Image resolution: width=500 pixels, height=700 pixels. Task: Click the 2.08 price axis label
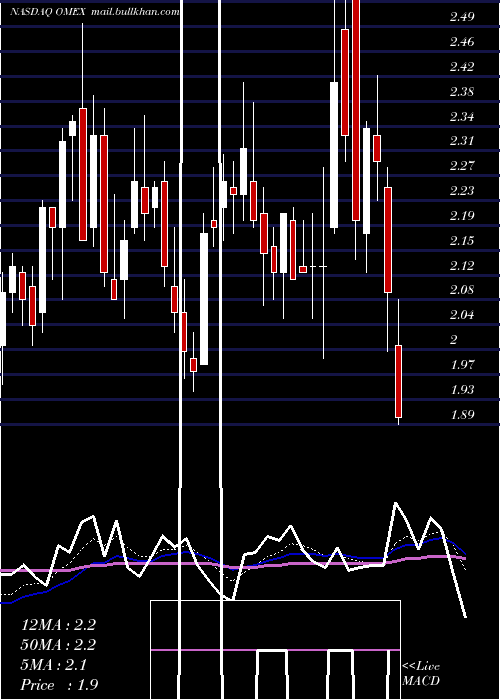(462, 290)
